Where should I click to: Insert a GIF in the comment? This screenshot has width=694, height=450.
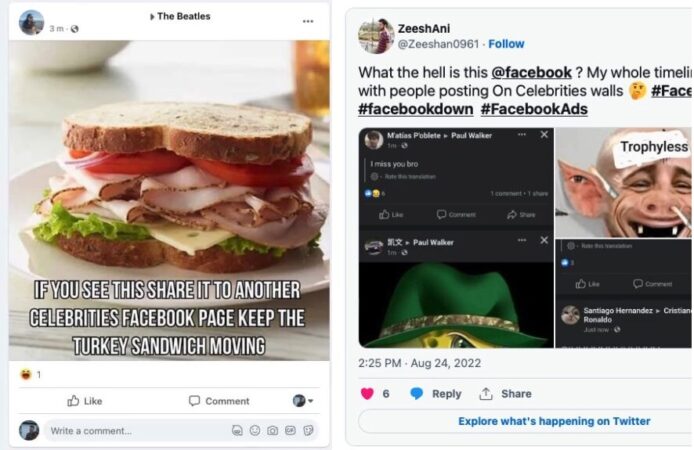click(x=290, y=430)
